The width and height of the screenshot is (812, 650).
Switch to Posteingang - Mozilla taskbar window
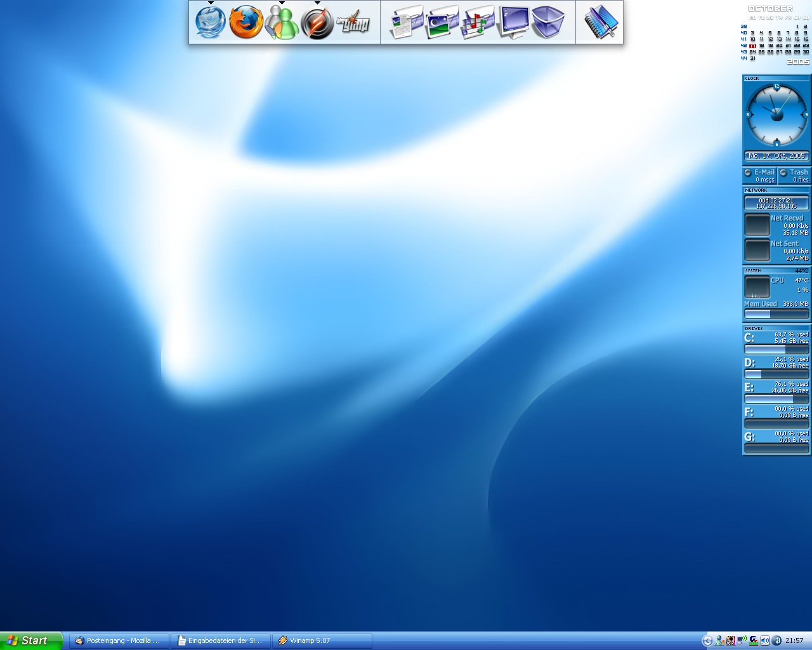[x=120, y=640]
